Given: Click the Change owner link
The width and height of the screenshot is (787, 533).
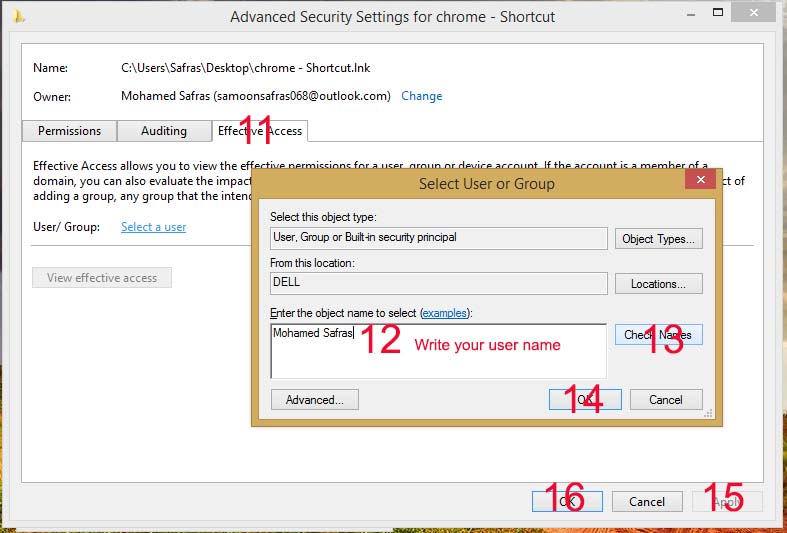Looking at the screenshot, I should point(421,96).
